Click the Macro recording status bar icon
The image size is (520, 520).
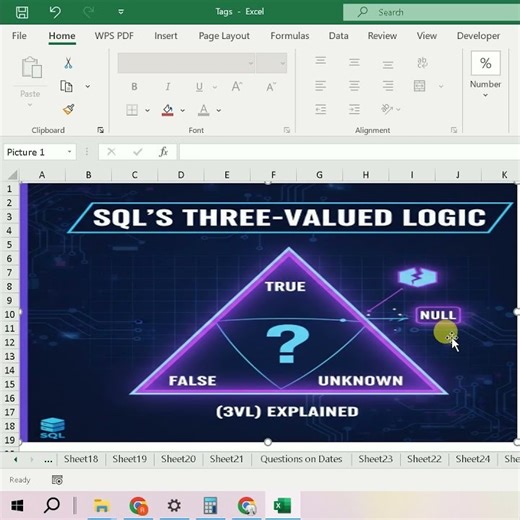[x=57, y=480]
